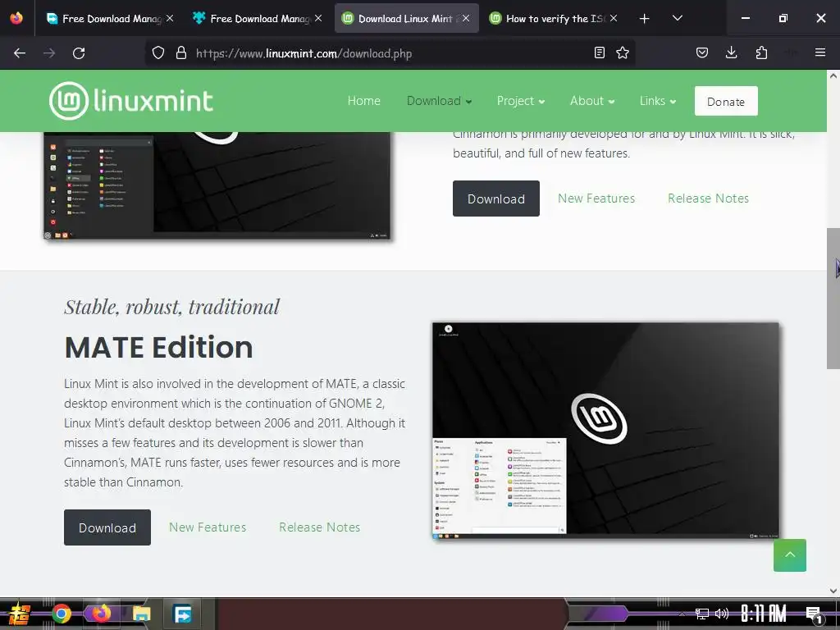This screenshot has width=840, height=630.
Task: Launch Chrome from the taskbar
Action: tap(62, 614)
